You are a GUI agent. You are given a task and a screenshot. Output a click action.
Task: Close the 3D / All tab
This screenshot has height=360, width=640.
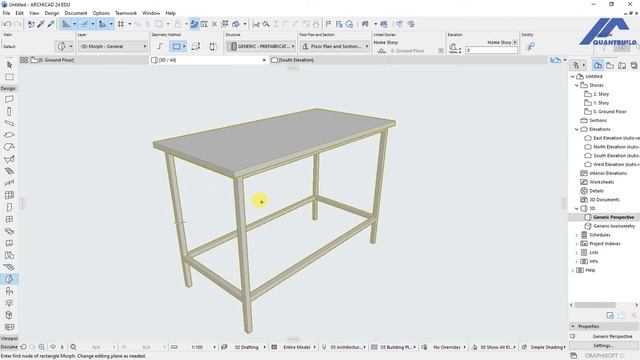(x=264, y=60)
